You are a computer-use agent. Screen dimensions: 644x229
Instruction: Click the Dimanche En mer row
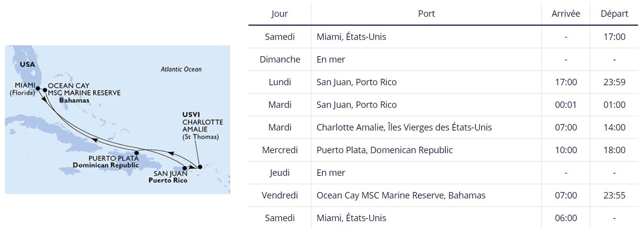coord(443,60)
